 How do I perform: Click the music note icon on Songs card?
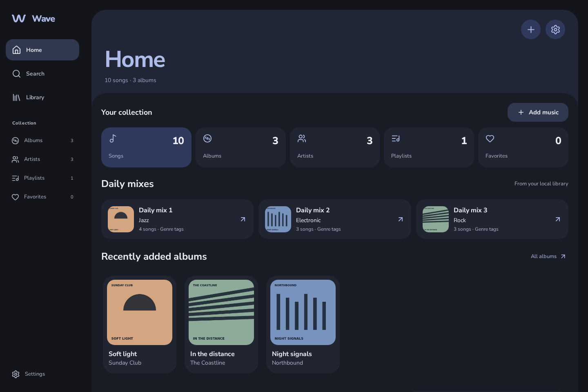[113, 139]
